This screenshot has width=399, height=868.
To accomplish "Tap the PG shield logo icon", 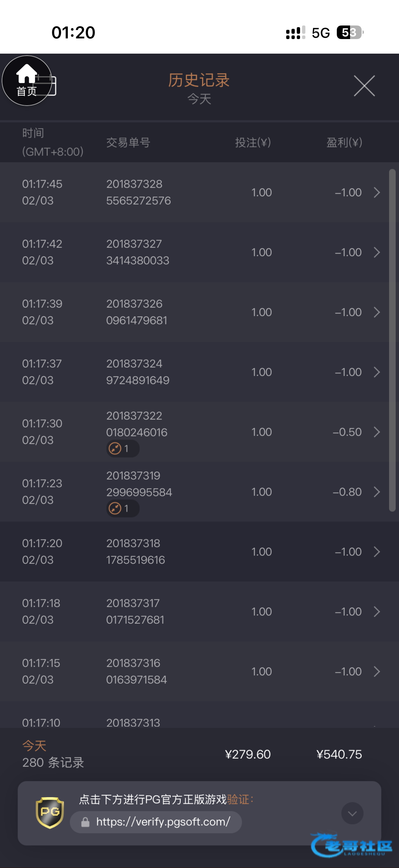I will [x=50, y=812].
